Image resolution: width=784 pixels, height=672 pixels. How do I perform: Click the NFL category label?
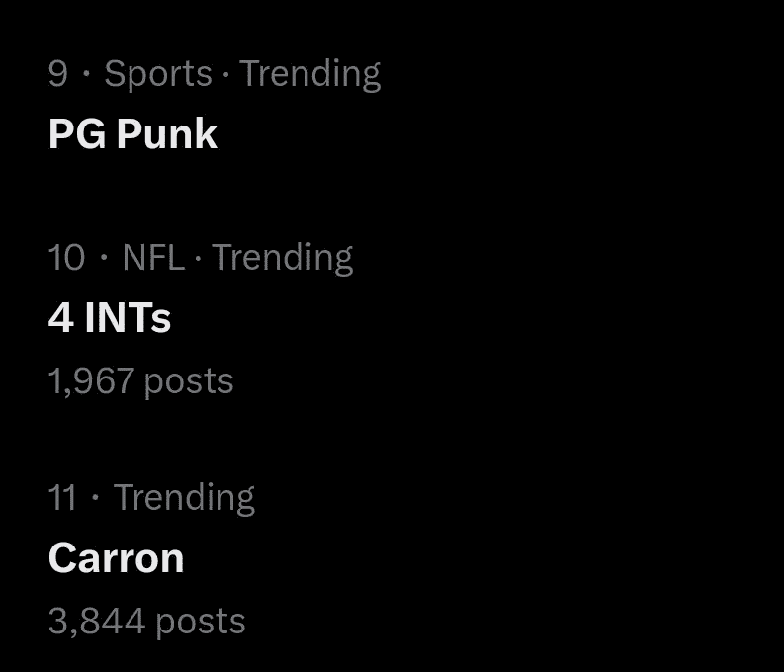pos(153,258)
